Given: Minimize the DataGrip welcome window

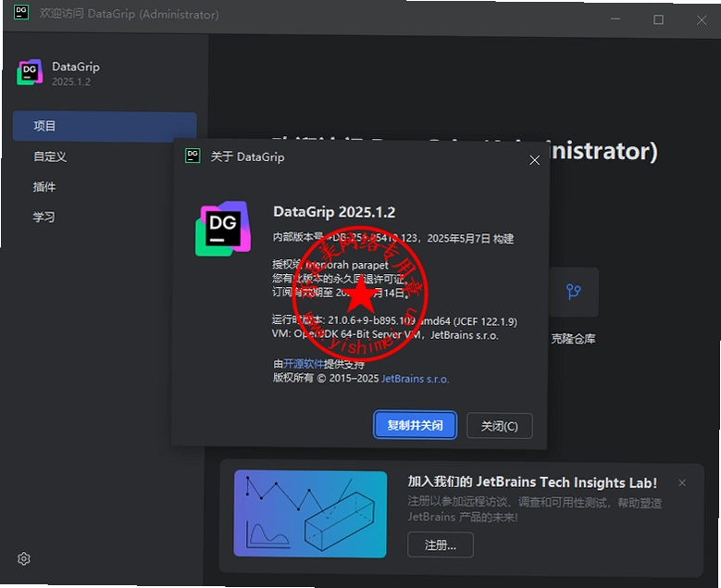Looking at the screenshot, I should pyautogui.click(x=615, y=19).
